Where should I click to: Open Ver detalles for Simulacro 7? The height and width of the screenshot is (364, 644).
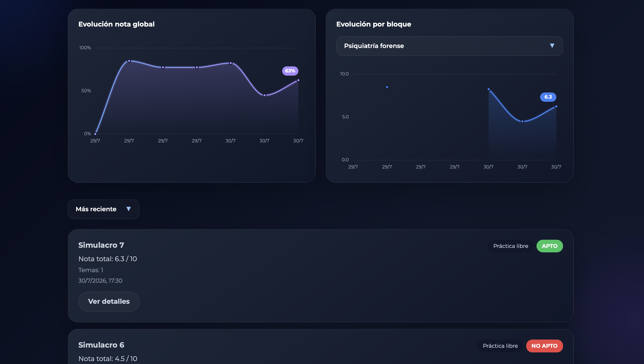coord(109,301)
